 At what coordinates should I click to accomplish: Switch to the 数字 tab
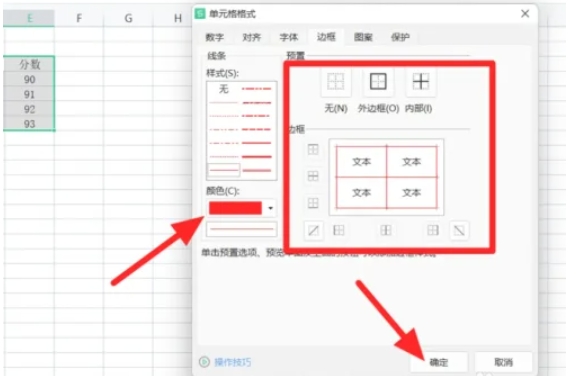pos(215,37)
